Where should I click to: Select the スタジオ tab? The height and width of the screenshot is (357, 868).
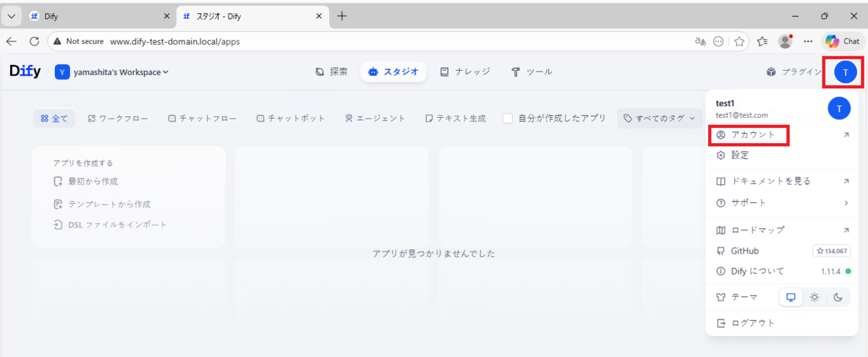[x=393, y=72]
